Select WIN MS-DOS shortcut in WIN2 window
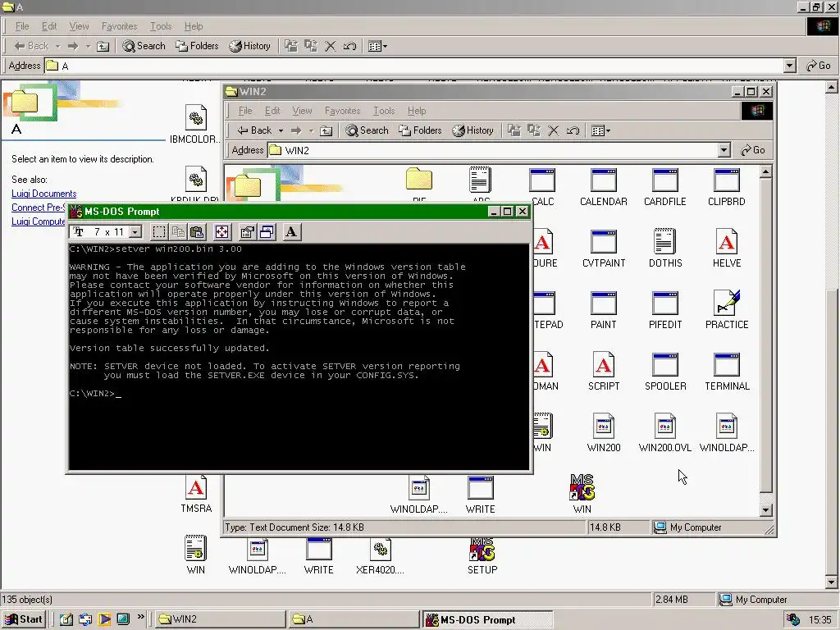 click(582, 494)
